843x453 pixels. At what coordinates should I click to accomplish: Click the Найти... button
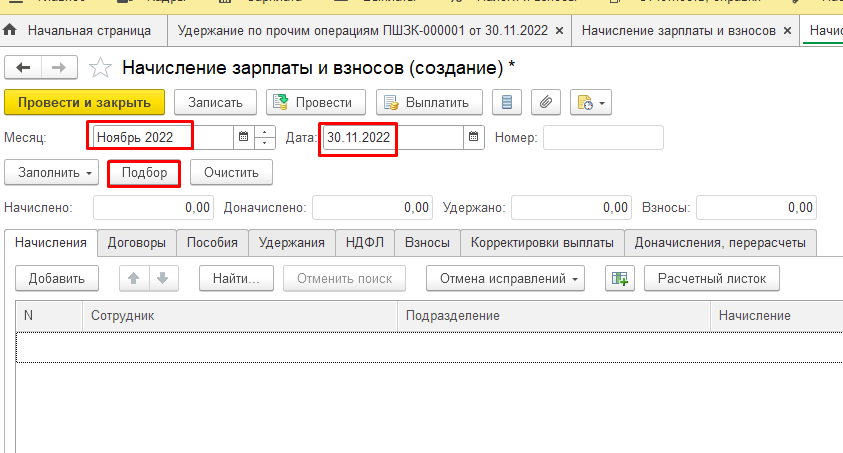coord(236,278)
